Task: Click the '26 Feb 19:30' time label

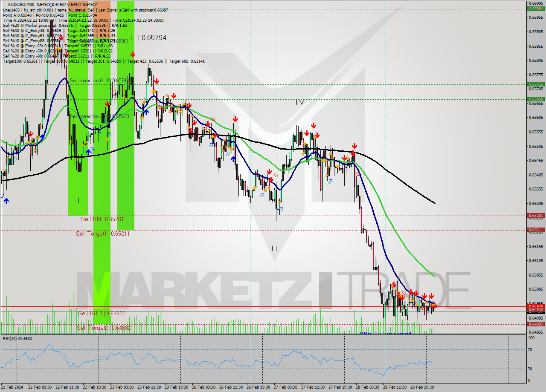Action: (x=258, y=387)
